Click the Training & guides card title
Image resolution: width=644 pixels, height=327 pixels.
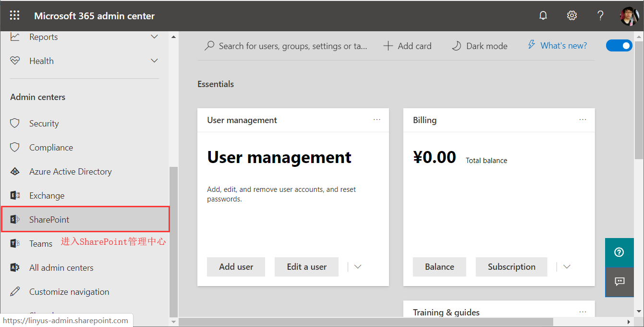pos(446,313)
